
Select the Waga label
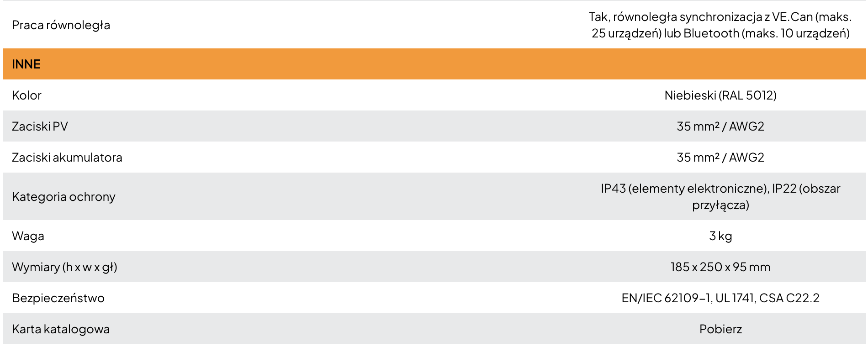point(28,236)
